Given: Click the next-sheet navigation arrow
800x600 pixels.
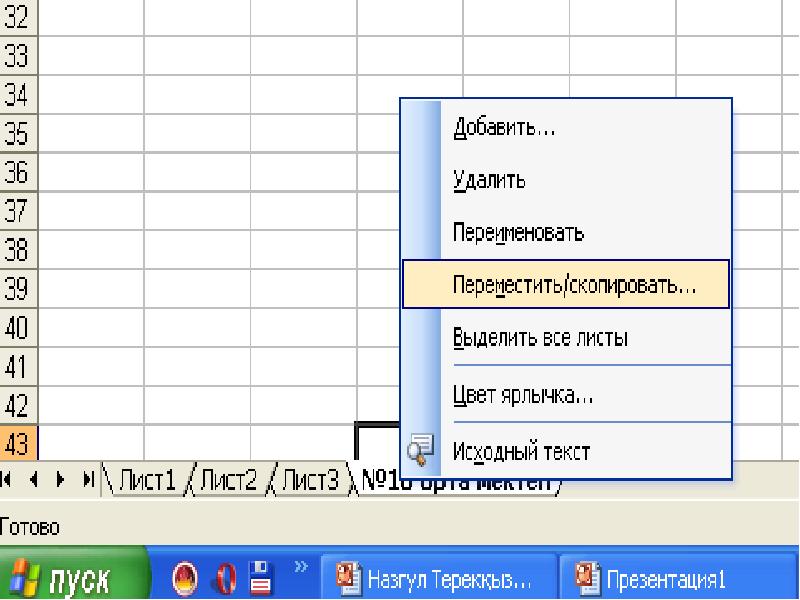Looking at the screenshot, I should point(62,482).
